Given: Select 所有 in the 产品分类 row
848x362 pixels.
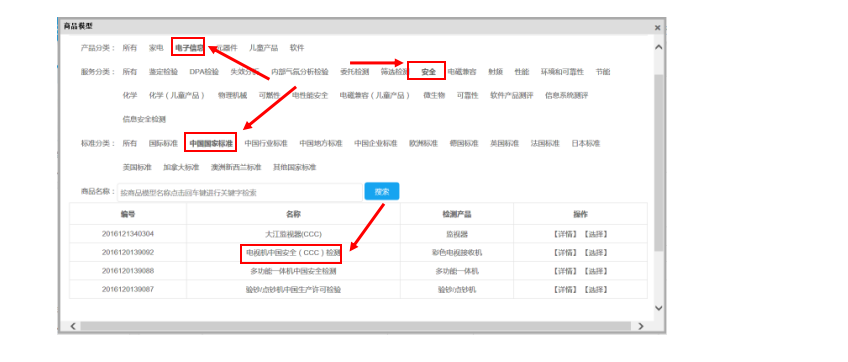Looking at the screenshot, I should pos(130,48).
